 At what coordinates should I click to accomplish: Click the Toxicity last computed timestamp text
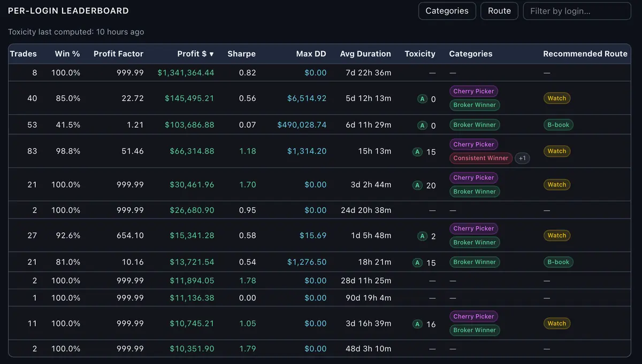coord(76,32)
